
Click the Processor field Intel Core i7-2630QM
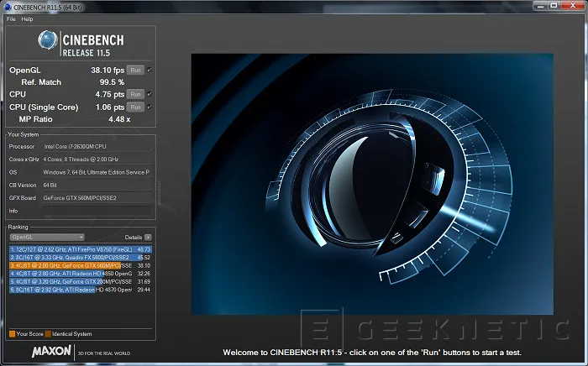click(x=97, y=146)
